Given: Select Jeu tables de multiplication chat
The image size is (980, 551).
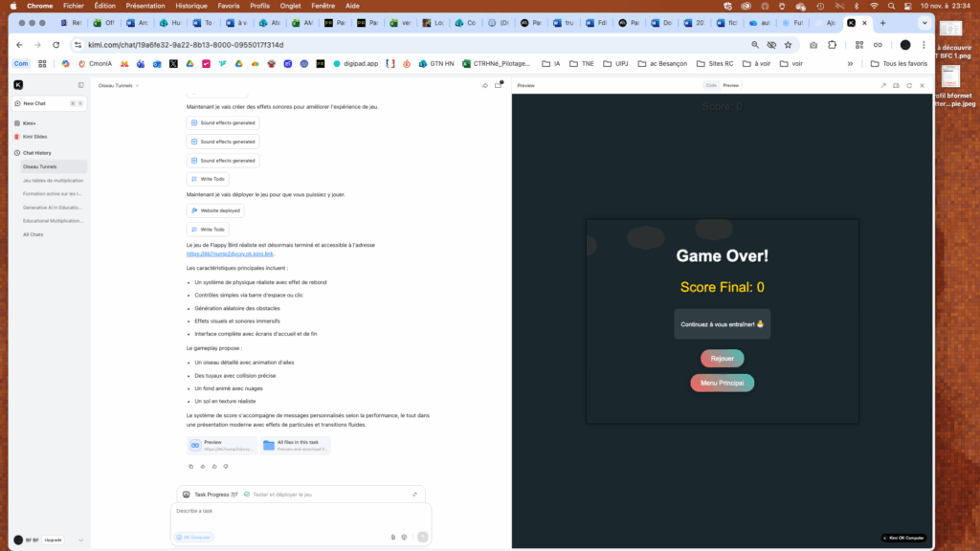Looking at the screenshot, I should [x=54, y=180].
